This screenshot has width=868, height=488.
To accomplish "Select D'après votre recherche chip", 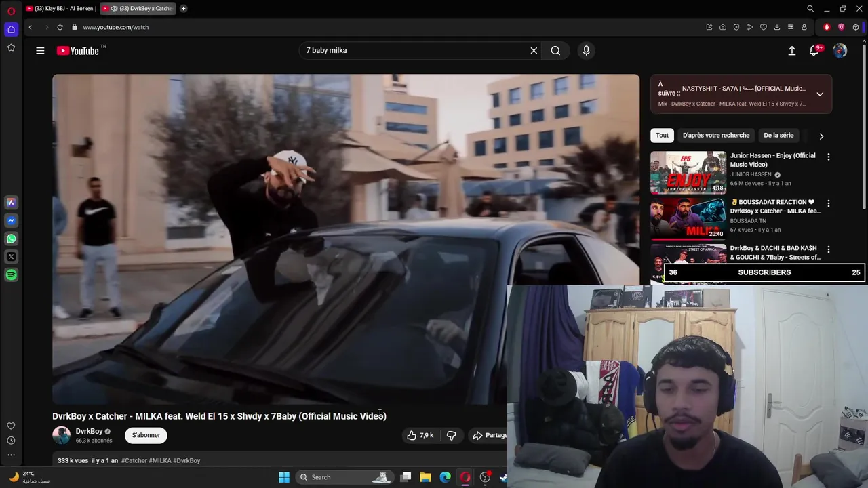I will (716, 135).
